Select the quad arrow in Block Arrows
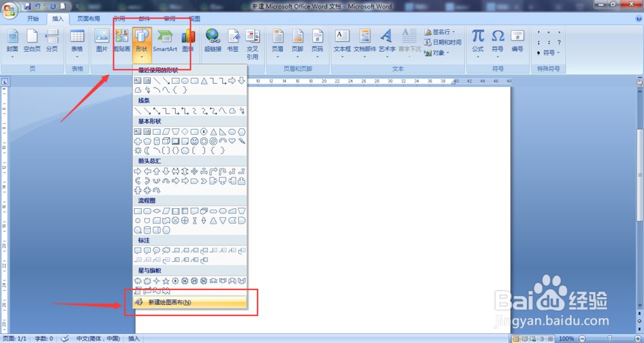 pos(194,171)
